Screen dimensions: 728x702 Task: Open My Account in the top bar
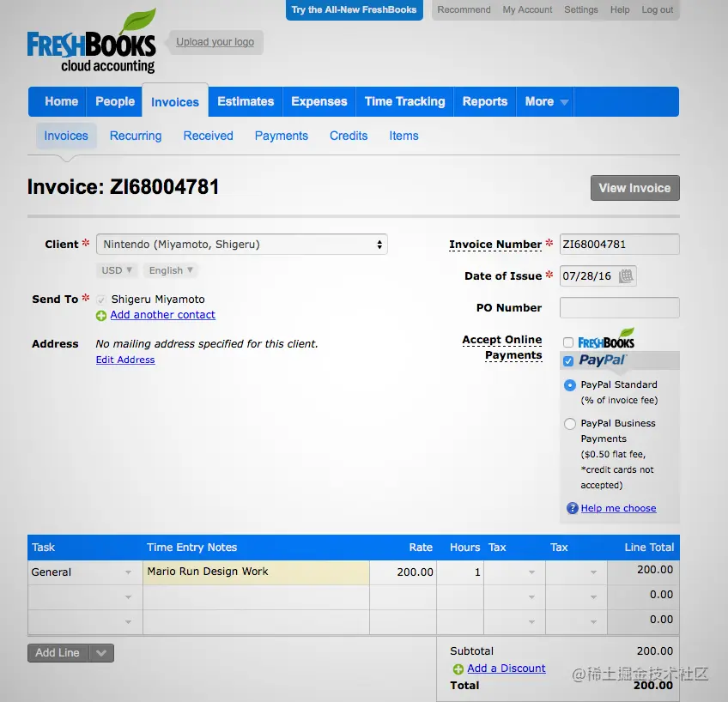point(527,9)
